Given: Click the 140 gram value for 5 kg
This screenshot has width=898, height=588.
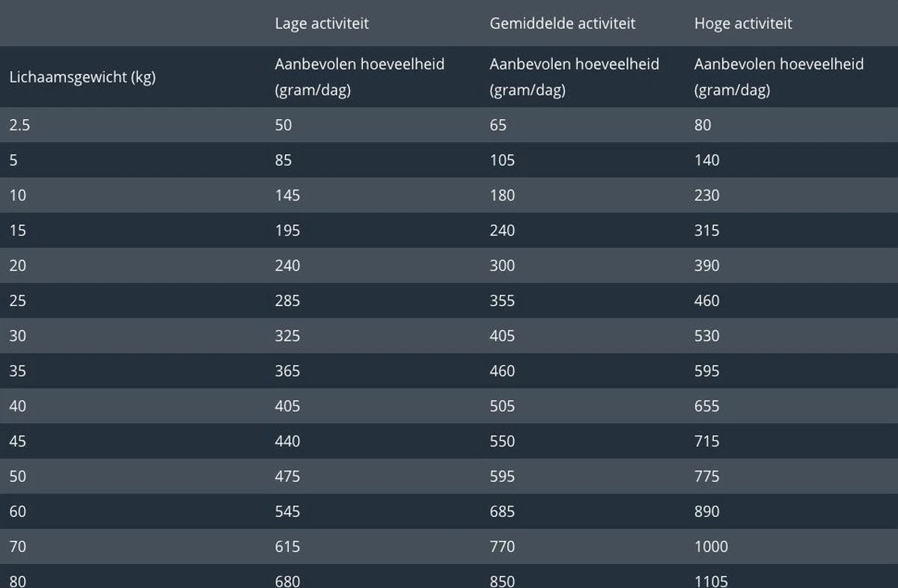Looking at the screenshot, I should coord(706,160).
